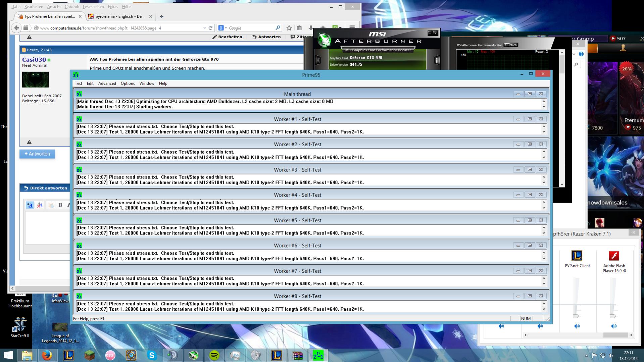Screen dimensions: 644x362
Task: Open the Prime95 Advanced menu
Action: 107,83
